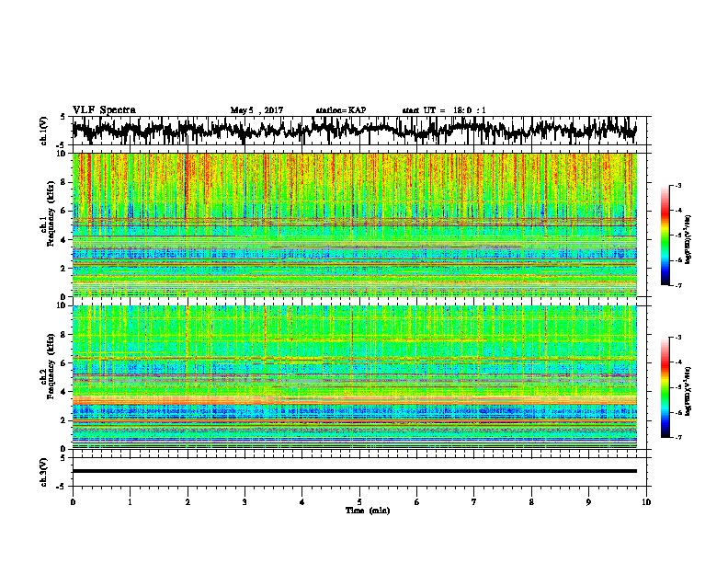Screen dimensions: 728x563
Task: Click the ch.2 frequency tick label '8'
Action: click(64, 335)
